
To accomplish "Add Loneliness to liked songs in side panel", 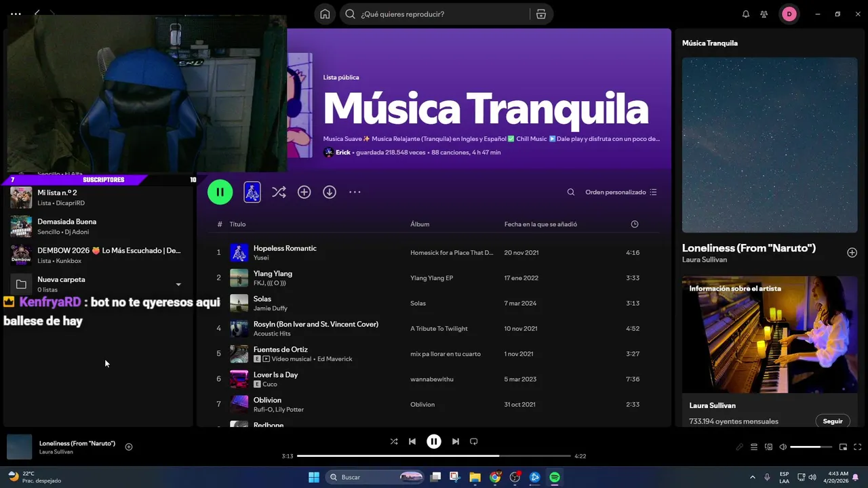I will [x=852, y=253].
